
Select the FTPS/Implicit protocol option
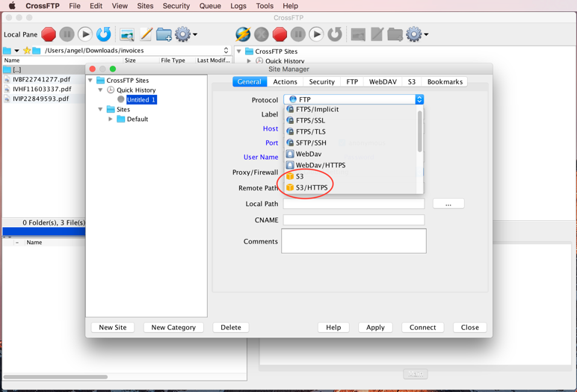click(316, 109)
